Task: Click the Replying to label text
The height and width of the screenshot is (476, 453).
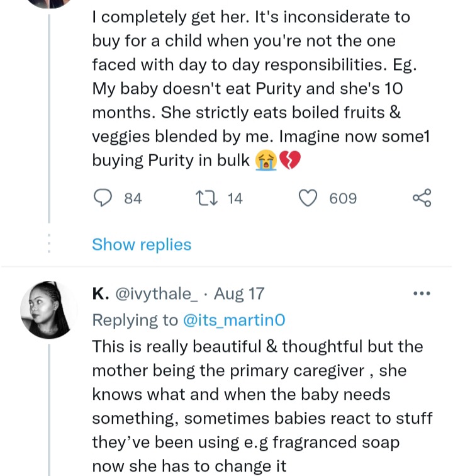Action: tap(135, 320)
